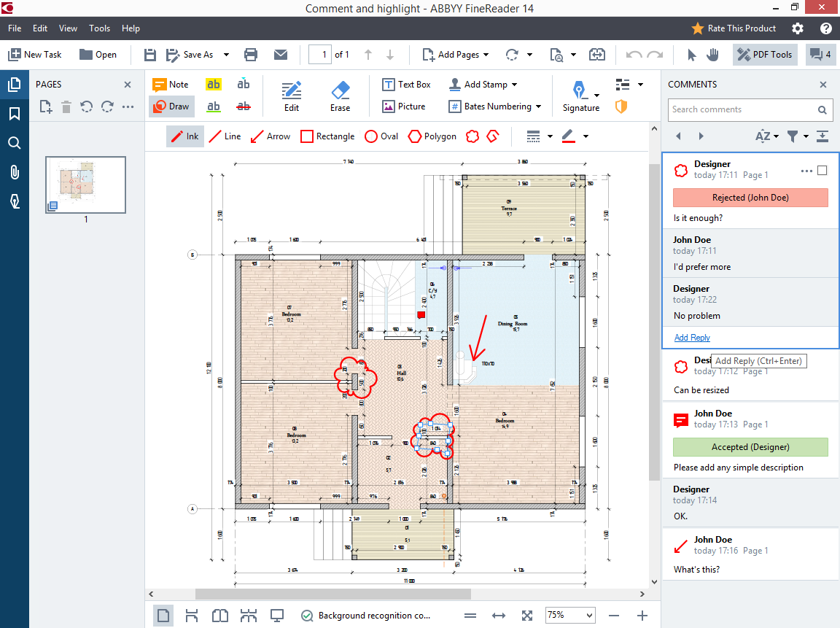Screen dimensions: 840x628
Task: Insert a Picture
Action: point(403,106)
